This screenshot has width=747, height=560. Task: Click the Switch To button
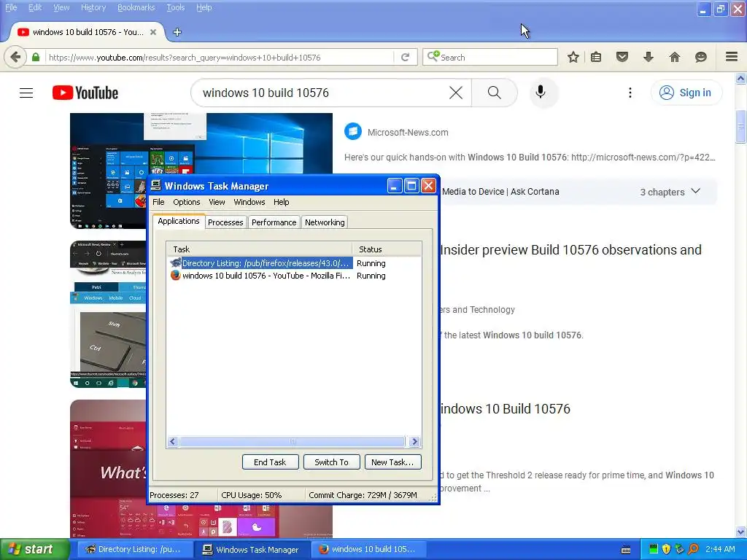331,462
